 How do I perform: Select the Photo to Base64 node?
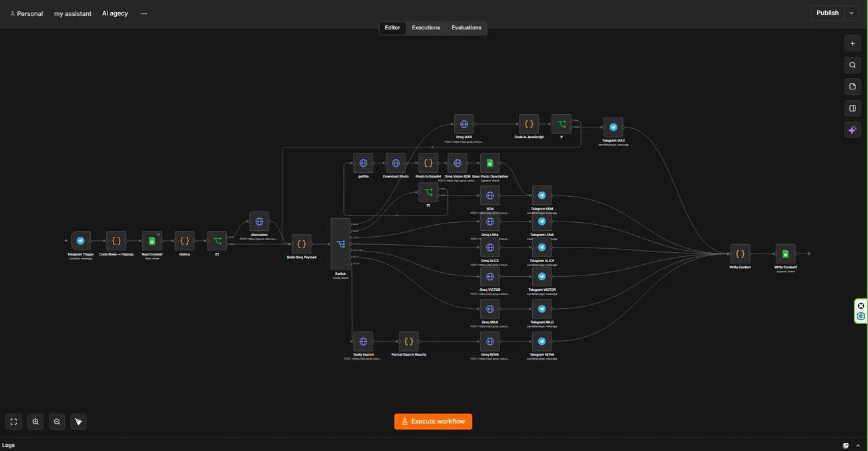click(x=428, y=163)
